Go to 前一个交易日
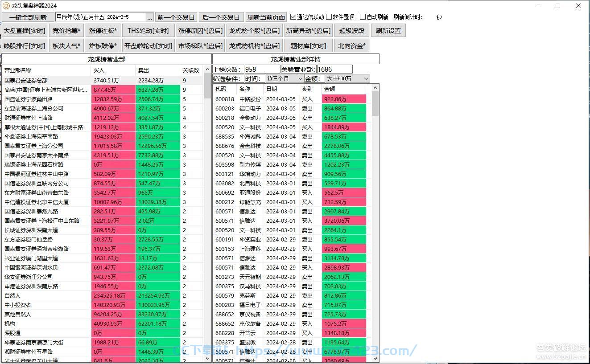Screen dimensions: 590x364 pos(176,17)
